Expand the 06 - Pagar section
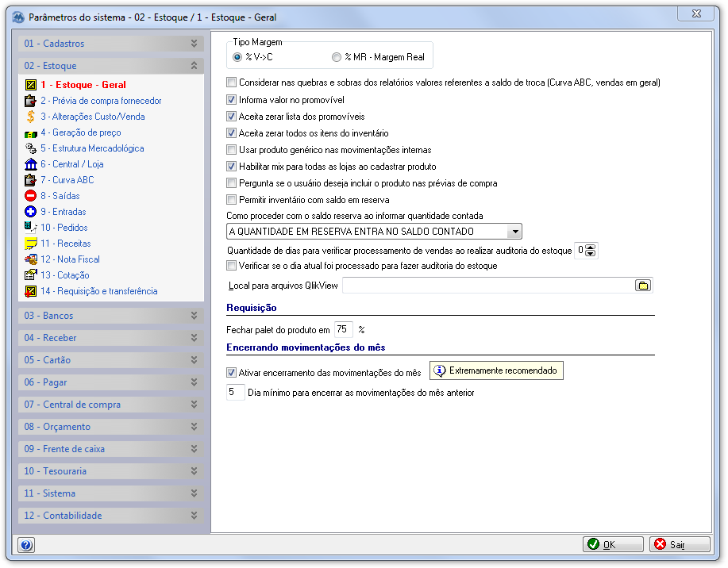 (111, 382)
